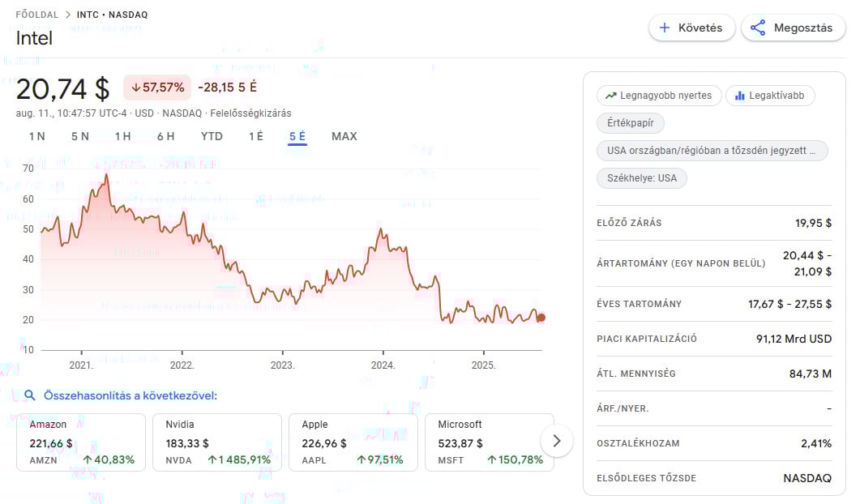The image size is (860, 504).
Task: Click the PIACI KAPITALIZÁCIÓ label
Action: [647, 339]
